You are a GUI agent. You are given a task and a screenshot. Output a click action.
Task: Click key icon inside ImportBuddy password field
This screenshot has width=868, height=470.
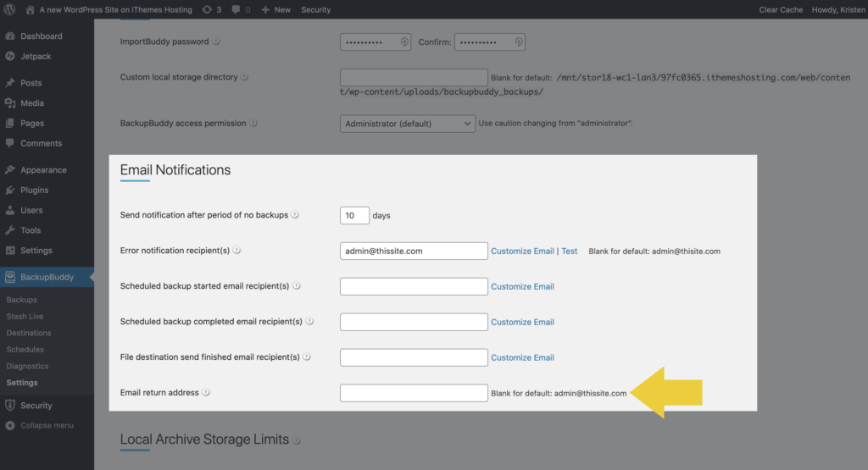pyautogui.click(x=404, y=42)
